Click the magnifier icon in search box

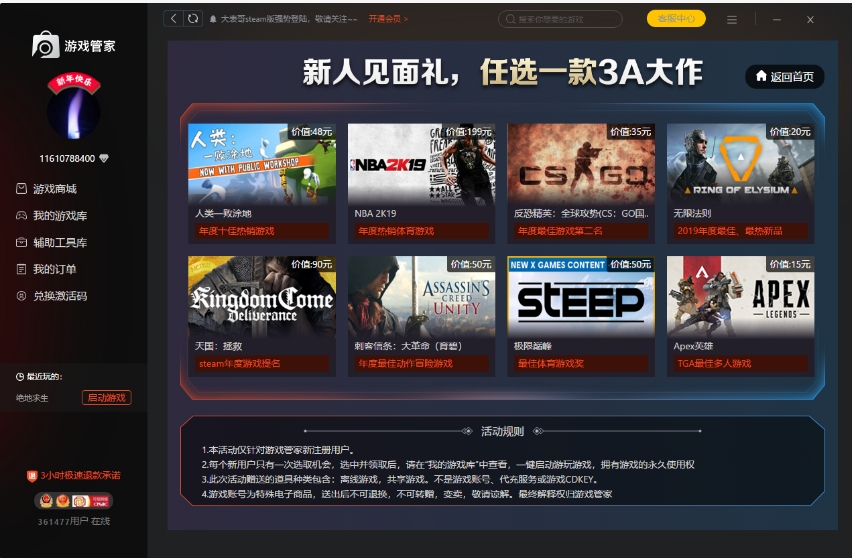pos(510,19)
